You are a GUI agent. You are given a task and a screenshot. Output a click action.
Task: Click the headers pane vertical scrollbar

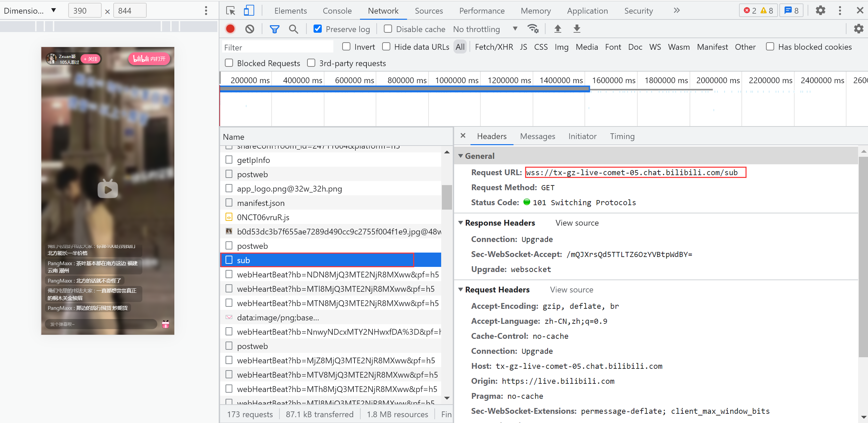[863, 256]
